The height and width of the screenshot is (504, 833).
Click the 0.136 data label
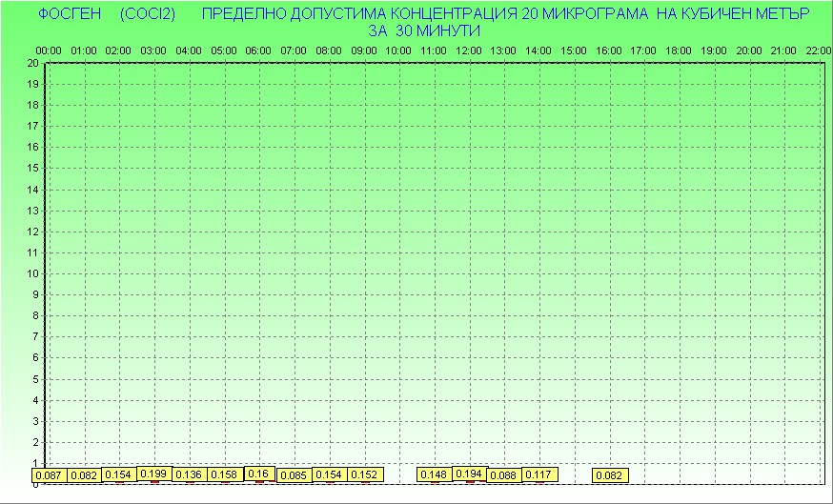[x=190, y=475]
